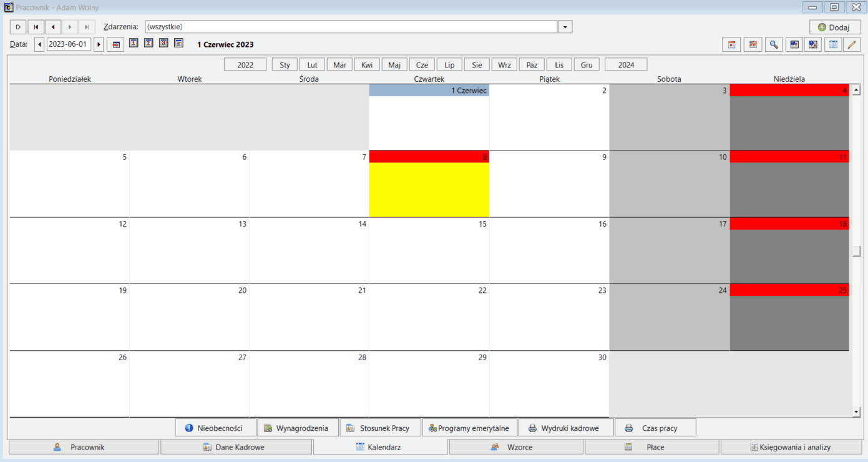Step the date back with the left arrow
The image size is (868, 462).
[x=39, y=44]
